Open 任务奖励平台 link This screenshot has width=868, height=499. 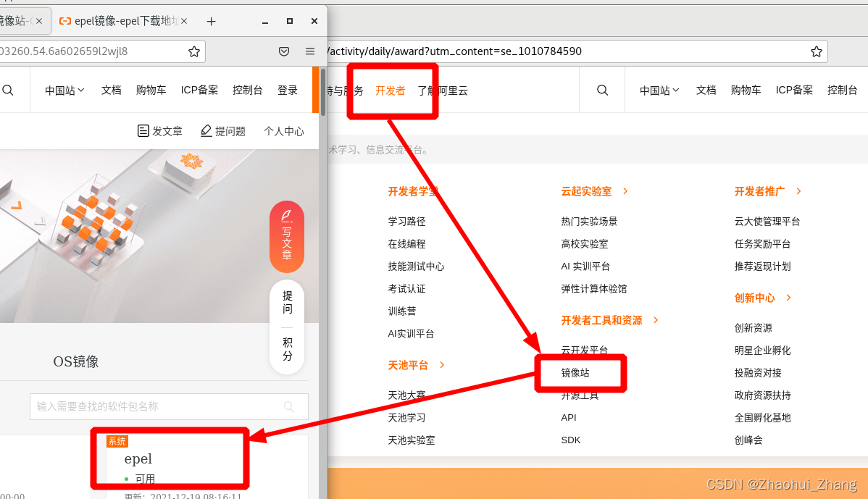point(762,244)
